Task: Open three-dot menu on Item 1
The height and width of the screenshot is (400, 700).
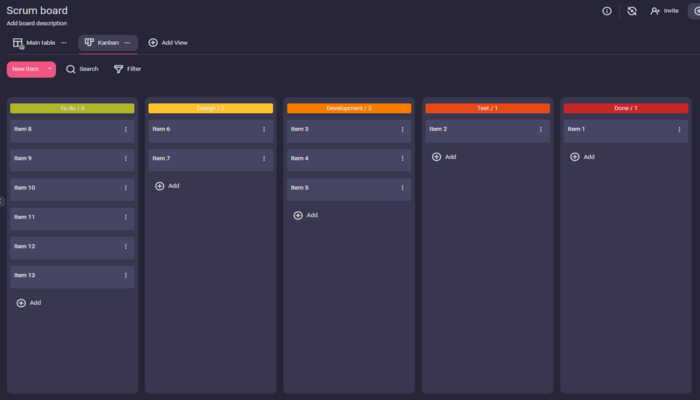Action: (679, 129)
